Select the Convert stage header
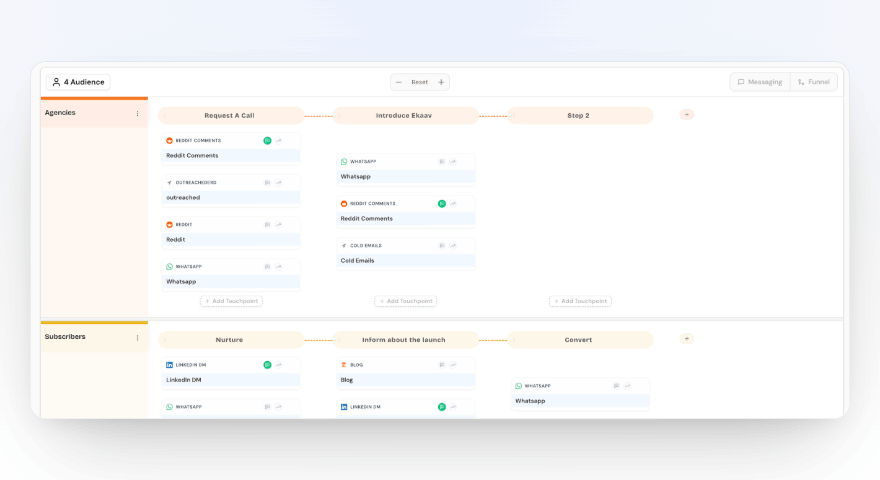The height and width of the screenshot is (480, 880). [x=580, y=340]
